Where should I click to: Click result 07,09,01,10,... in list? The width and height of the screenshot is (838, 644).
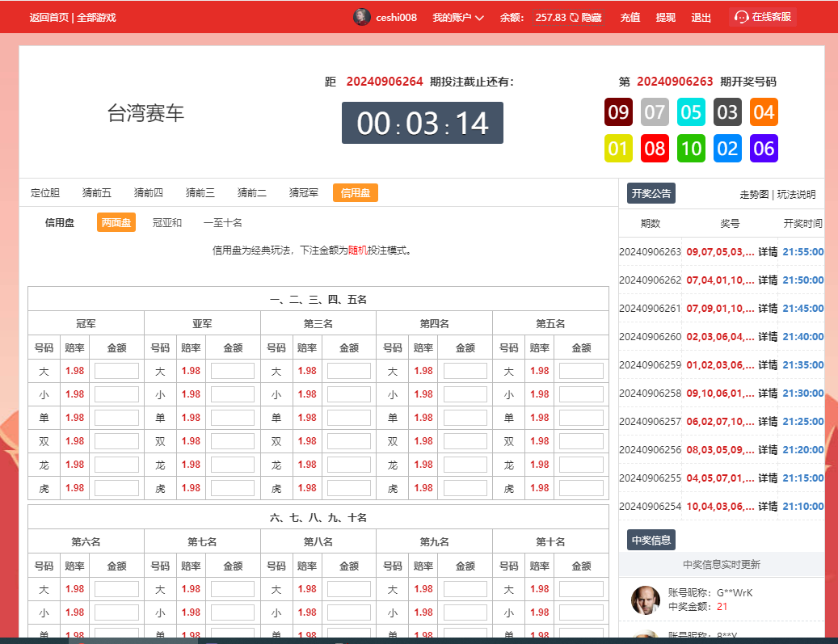tap(720, 309)
